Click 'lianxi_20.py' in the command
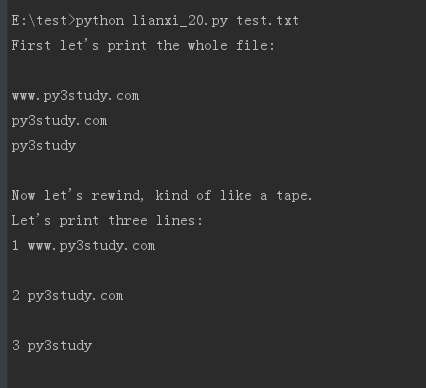 (x=180, y=21)
